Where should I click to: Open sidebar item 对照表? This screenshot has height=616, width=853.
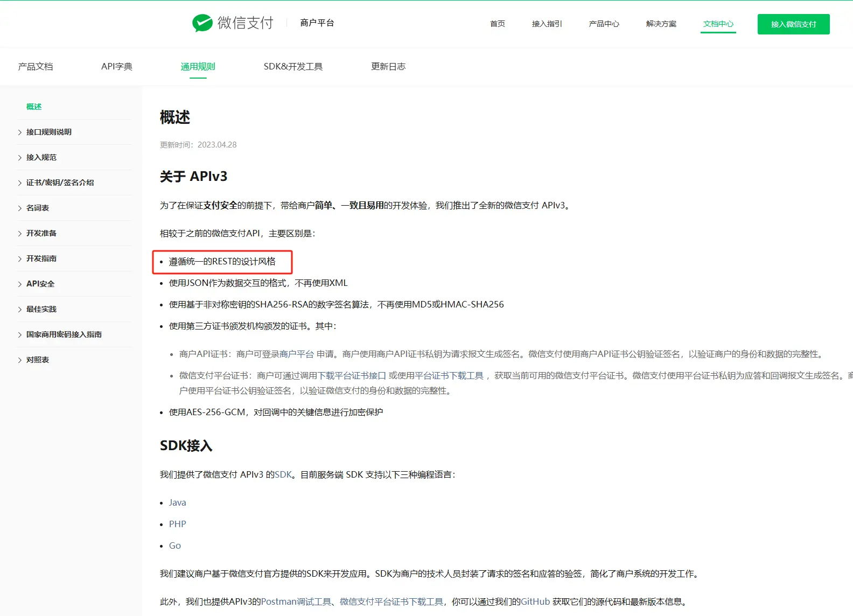pos(38,360)
